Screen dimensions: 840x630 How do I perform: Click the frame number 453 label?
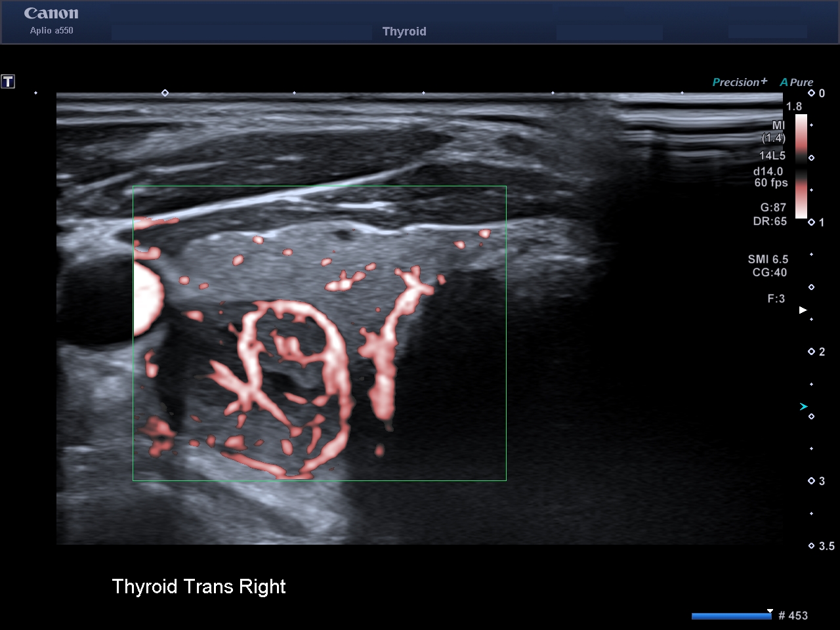click(x=793, y=616)
